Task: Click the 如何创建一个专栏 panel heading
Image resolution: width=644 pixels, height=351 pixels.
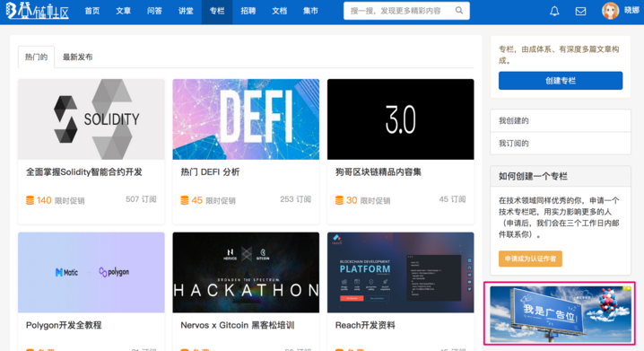Action: (x=533, y=176)
